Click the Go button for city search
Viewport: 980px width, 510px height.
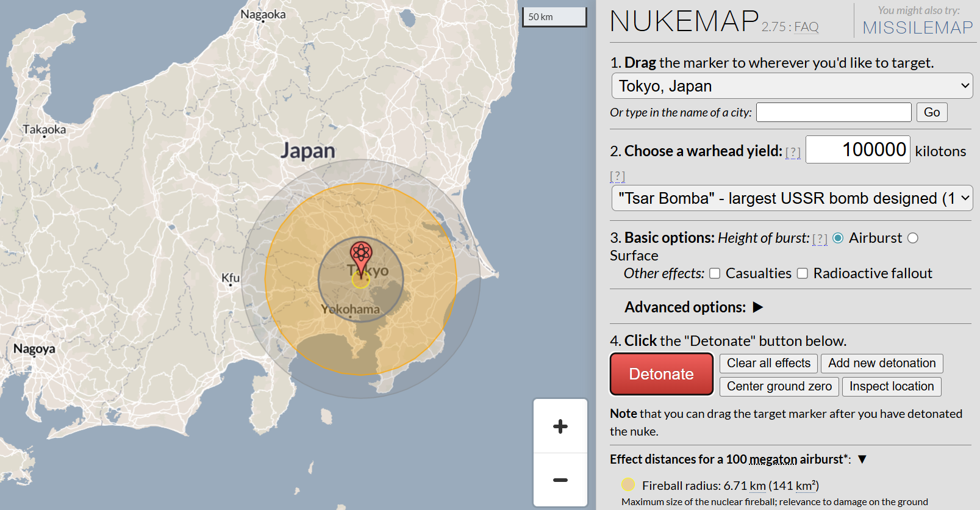pos(932,112)
